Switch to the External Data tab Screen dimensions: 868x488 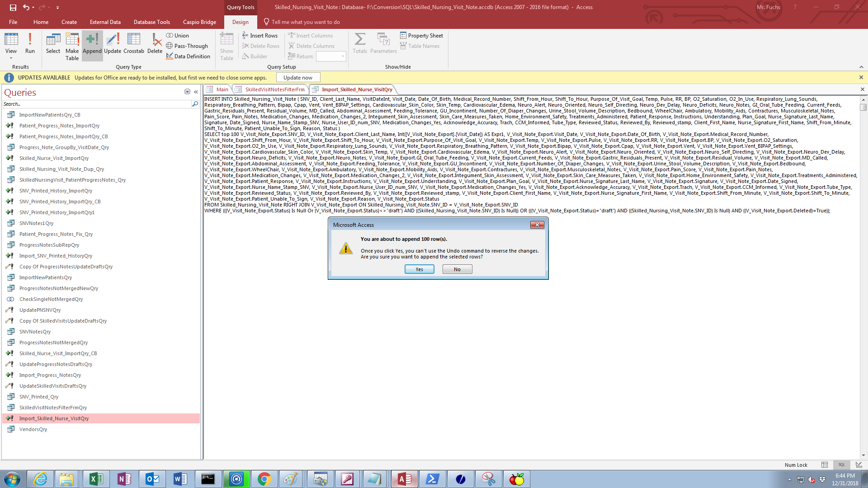pyautogui.click(x=105, y=22)
